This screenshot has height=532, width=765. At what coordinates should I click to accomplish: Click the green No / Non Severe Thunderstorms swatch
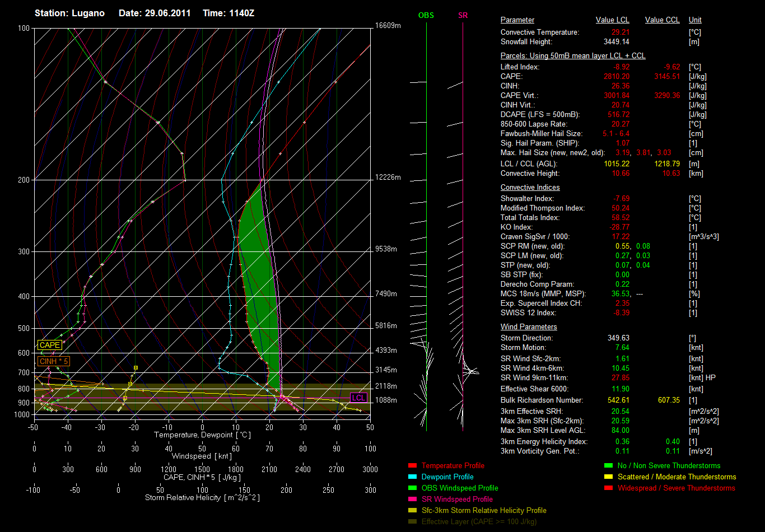[609, 466]
